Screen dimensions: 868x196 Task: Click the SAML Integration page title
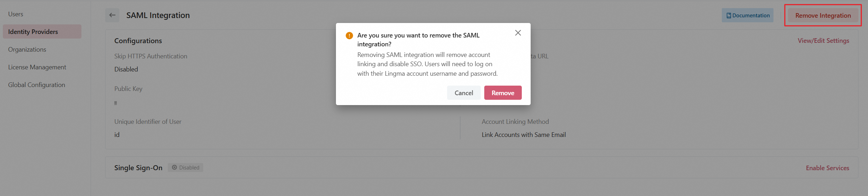click(x=158, y=15)
